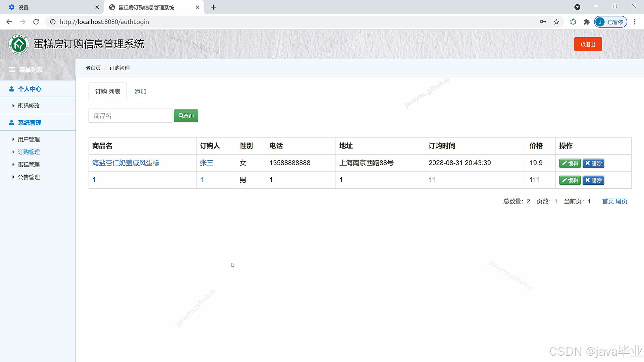The width and height of the screenshot is (644, 362).
Task: Switch to the 添加 tab
Action: 140,92
